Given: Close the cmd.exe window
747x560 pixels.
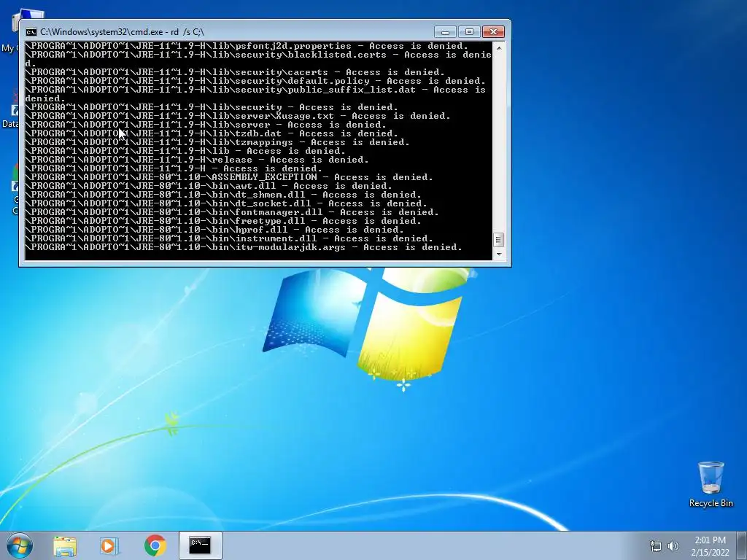Looking at the screenshot, I should tap(494, 32).
